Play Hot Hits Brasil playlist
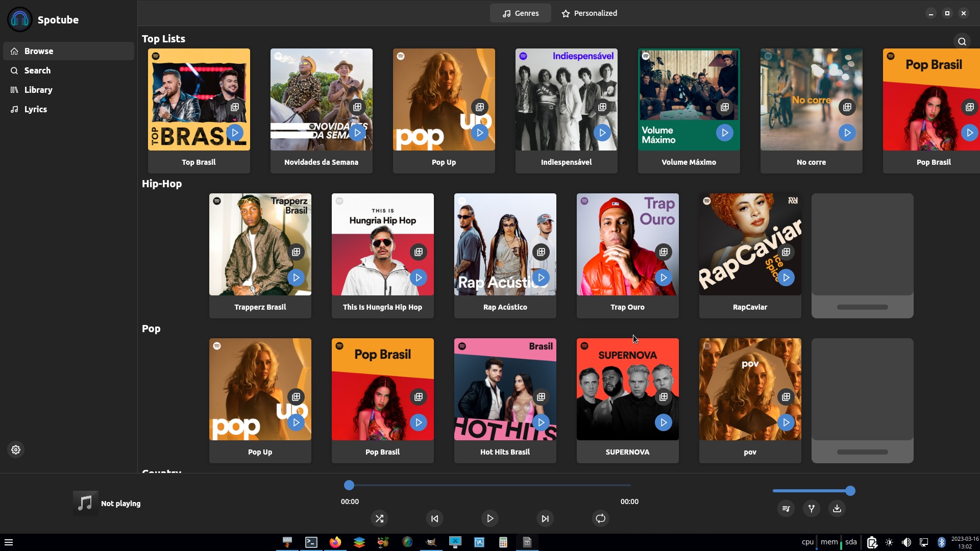Screen dimensions: 980x551 click(541, 422)
